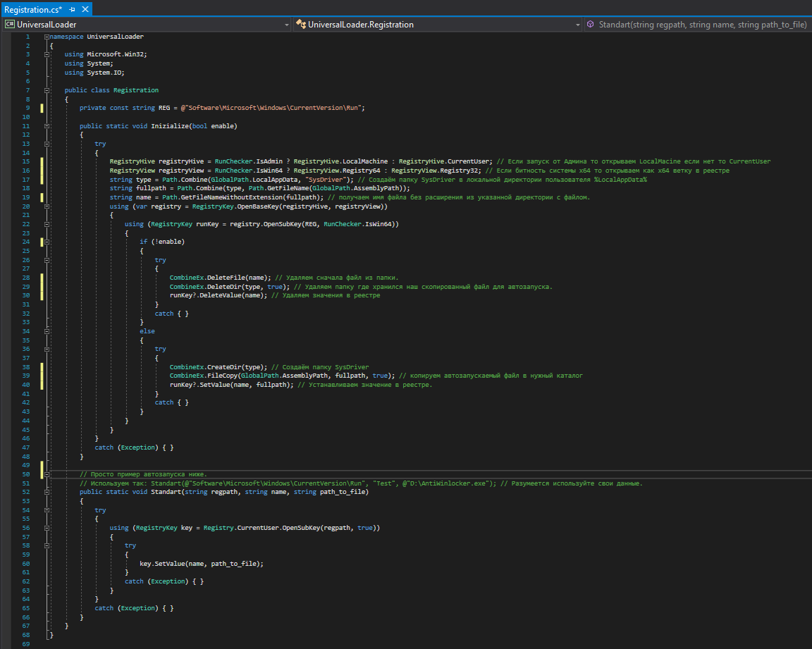Collapse the Inizialize method outline
812x649 pixels.
point(47,126)
